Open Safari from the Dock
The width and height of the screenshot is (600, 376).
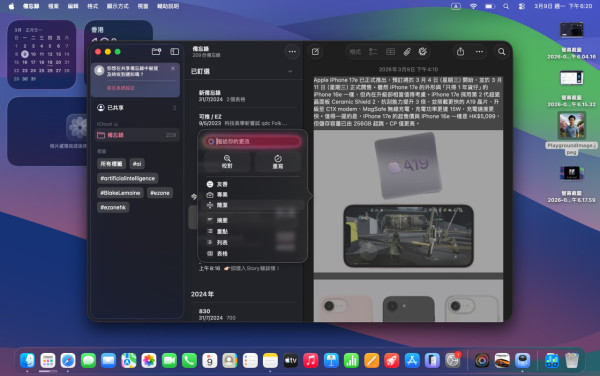tap(68, 360)
